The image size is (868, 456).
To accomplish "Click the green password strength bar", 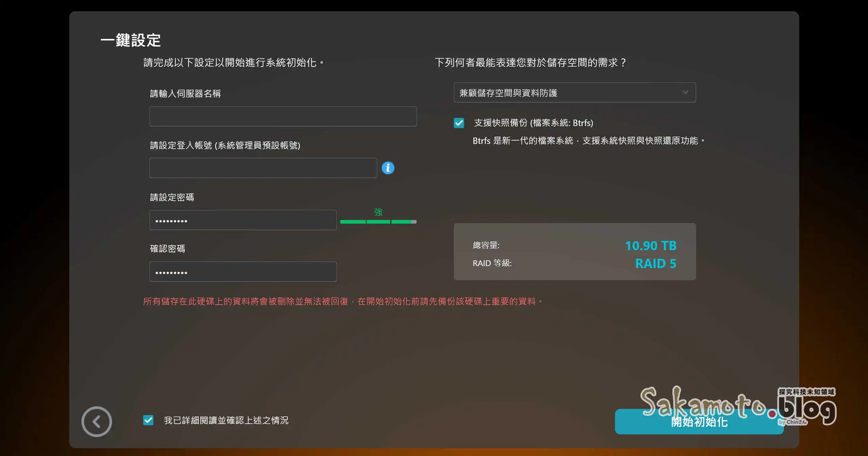I will point(378,222).
